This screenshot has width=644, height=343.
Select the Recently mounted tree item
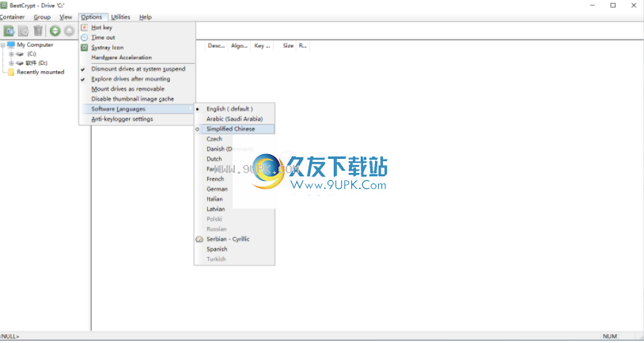[x=40, y=72]
